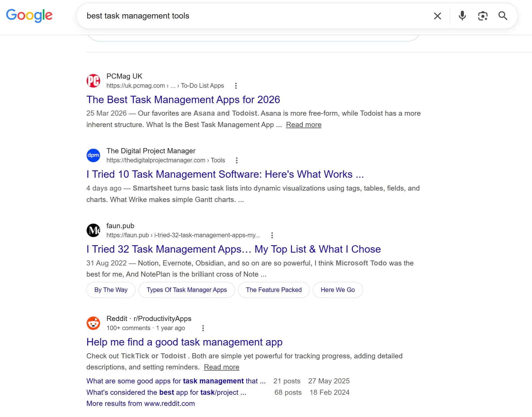Click the Google logo

[29, 16]
